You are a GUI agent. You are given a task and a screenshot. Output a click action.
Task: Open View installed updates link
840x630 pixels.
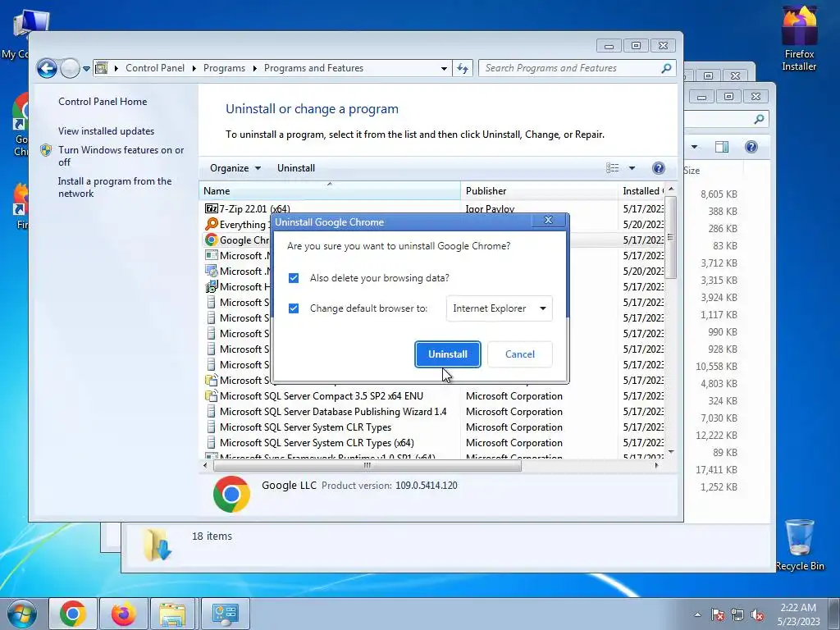click(106, 130)
